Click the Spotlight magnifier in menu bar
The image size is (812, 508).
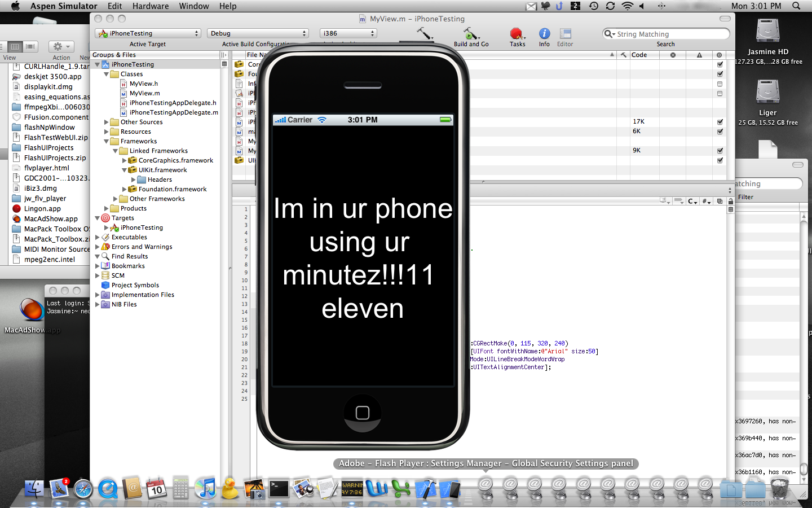coord(796,6)
